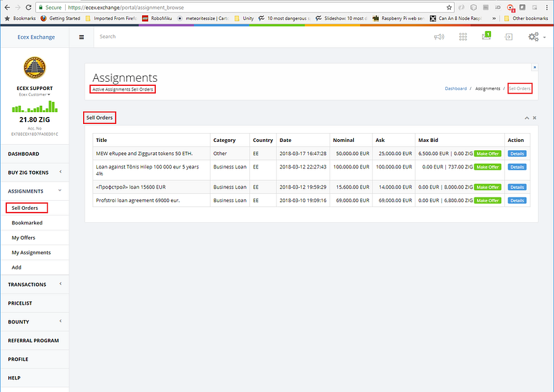Make Offer on Tõnis Hilep loan
This screenshot has width=554, height=392.
[488, 167]
